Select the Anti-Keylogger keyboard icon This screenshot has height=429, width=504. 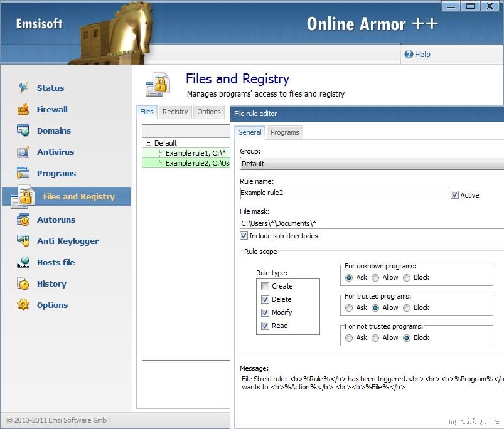click(x=23, y=241)
